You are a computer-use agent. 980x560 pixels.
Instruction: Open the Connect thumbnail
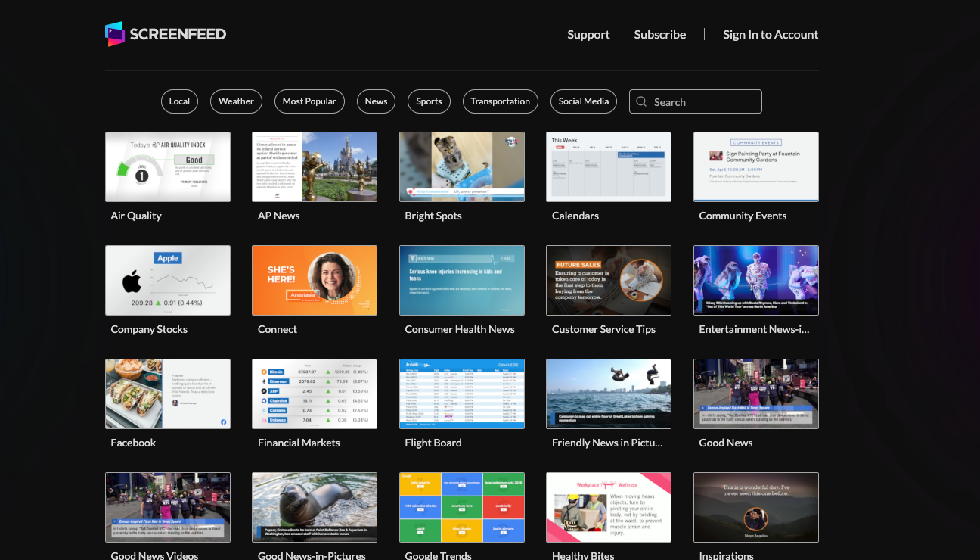(x=315, y=280)
